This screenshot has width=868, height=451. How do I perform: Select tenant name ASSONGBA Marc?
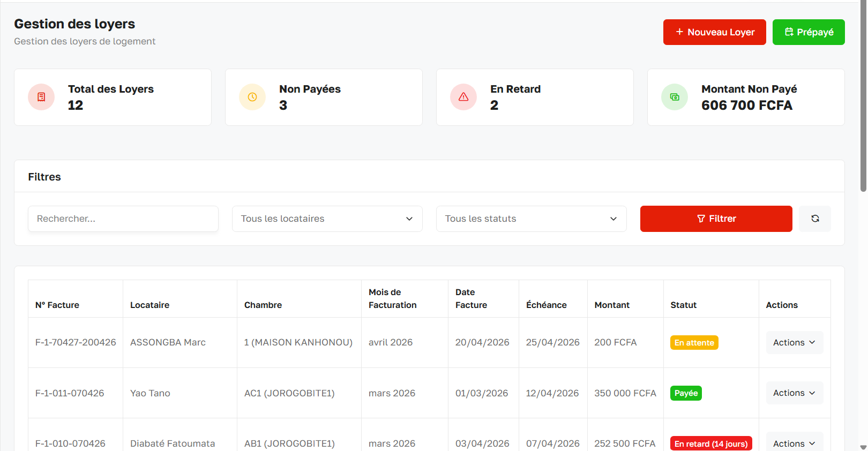pos(168,342)
